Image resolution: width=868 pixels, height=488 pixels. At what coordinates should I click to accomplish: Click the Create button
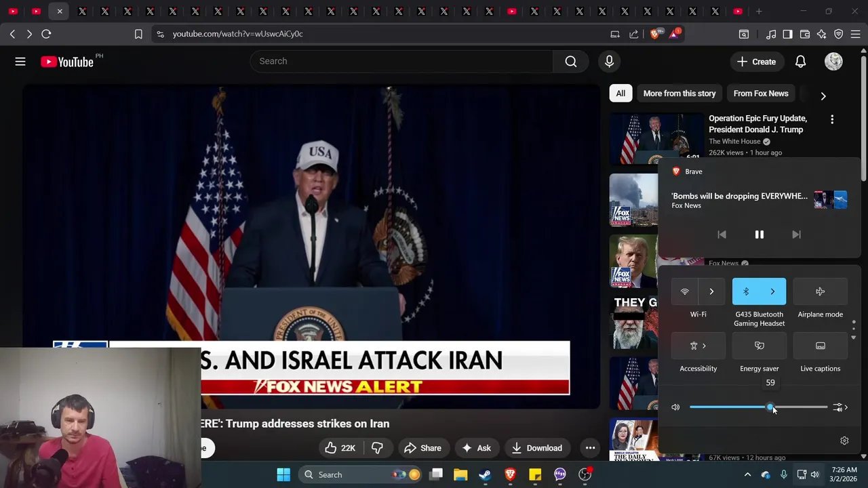tap(757, 62)
